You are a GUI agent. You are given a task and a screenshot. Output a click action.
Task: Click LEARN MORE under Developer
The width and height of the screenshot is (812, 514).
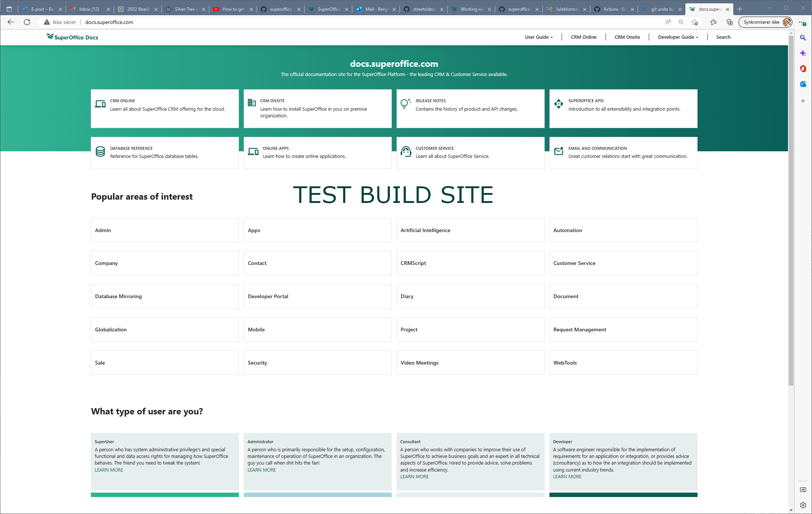(567, 476)
